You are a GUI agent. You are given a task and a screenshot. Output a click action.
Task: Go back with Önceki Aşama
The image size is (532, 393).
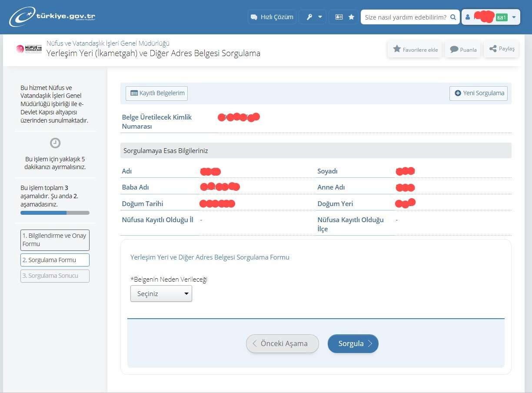(x=282, y=343)
